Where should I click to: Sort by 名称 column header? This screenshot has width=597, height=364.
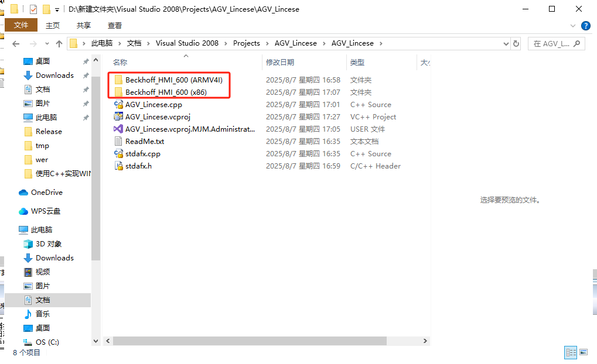(x=120, y=63)
